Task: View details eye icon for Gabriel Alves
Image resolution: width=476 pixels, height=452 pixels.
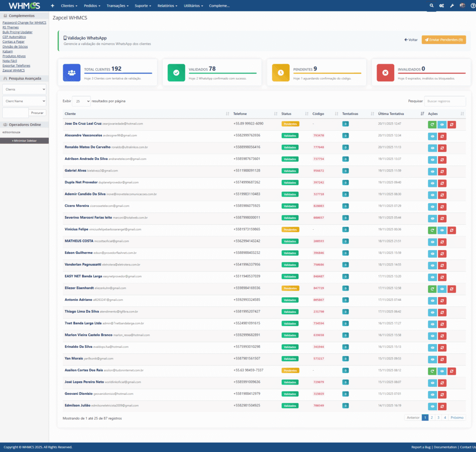Action: coord(432,171)
